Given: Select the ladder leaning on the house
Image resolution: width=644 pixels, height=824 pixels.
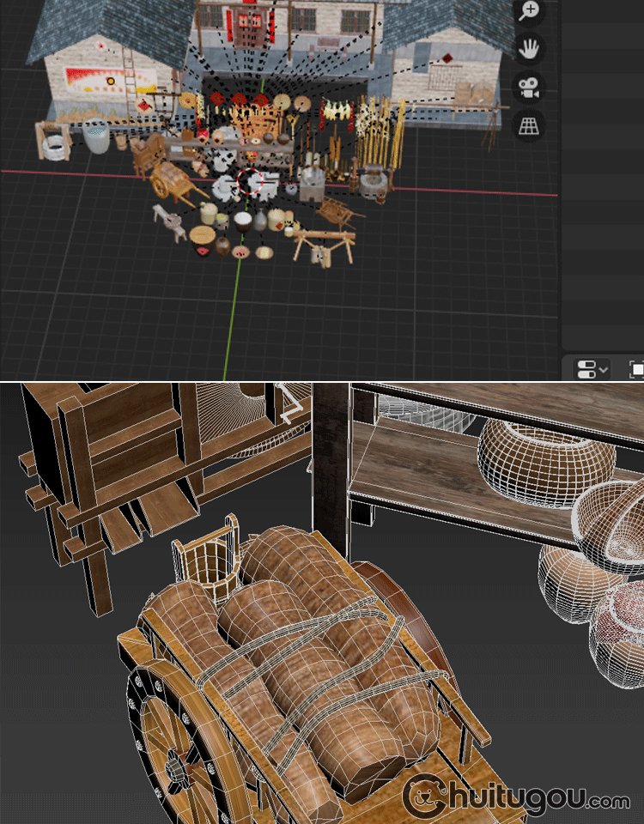Looking at the screenshot, I should pyautogui.click(x=131, y=82).
